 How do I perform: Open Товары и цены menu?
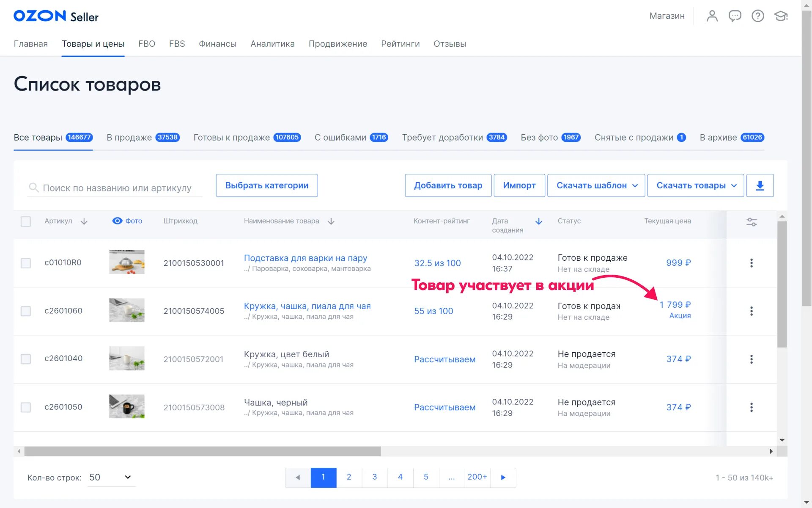(93, 44)
